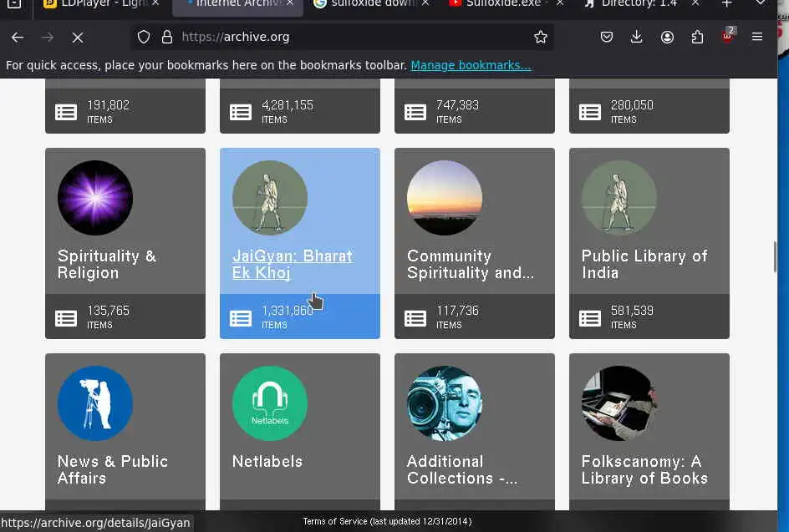The width and height of the screenshot is (789, 532).
Task: Open Community Spirituality and... collection title
Action: (x=470, y=264)
